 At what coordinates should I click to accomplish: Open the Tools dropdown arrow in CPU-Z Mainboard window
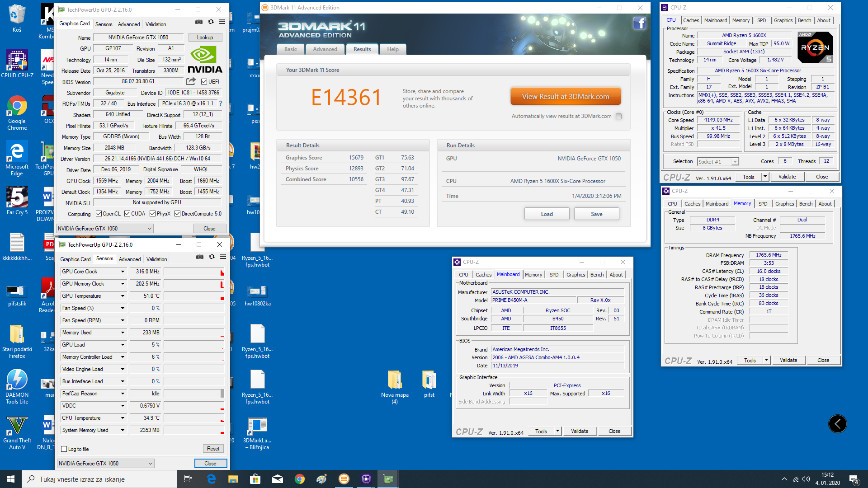point(557,431)
